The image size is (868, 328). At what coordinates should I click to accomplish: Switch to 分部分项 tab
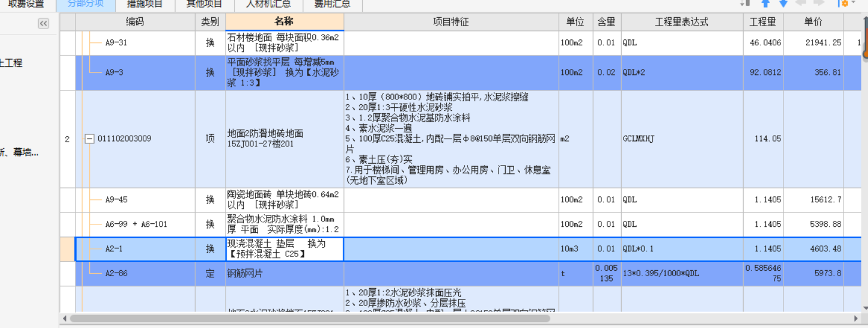[86, 4]
